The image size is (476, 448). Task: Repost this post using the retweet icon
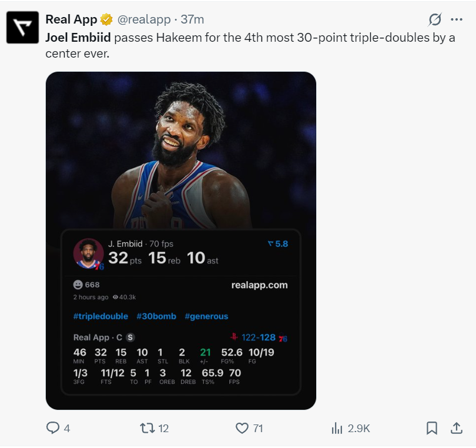146,429
